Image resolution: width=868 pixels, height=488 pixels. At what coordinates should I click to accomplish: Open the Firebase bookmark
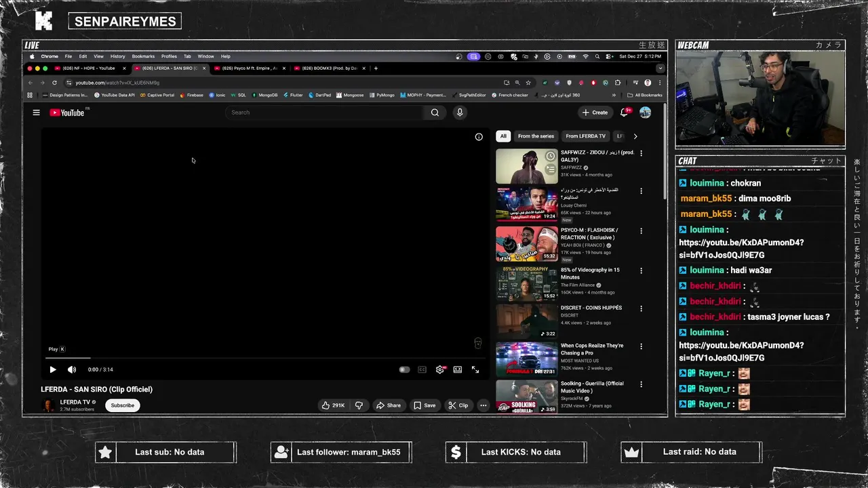[192, 96]
